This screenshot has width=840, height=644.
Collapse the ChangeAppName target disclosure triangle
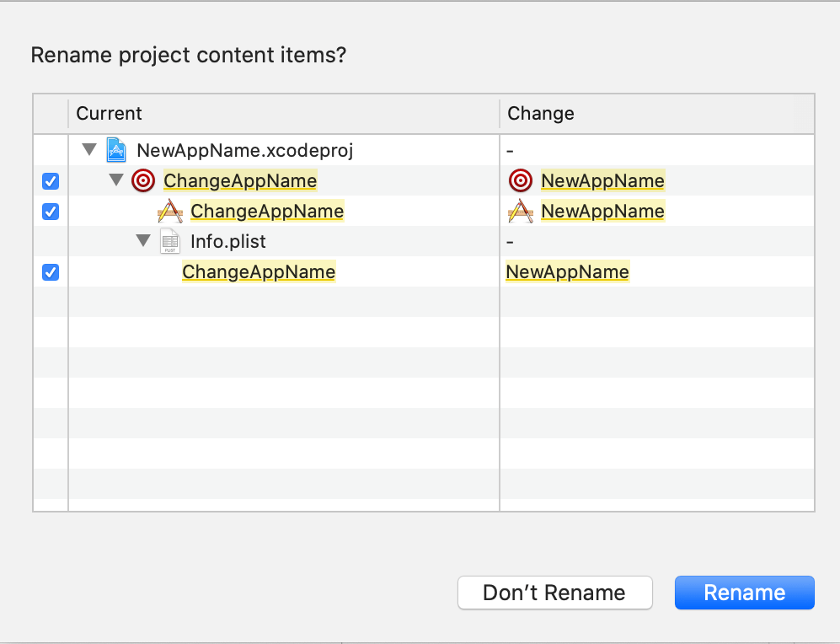(x=116, y=180)
